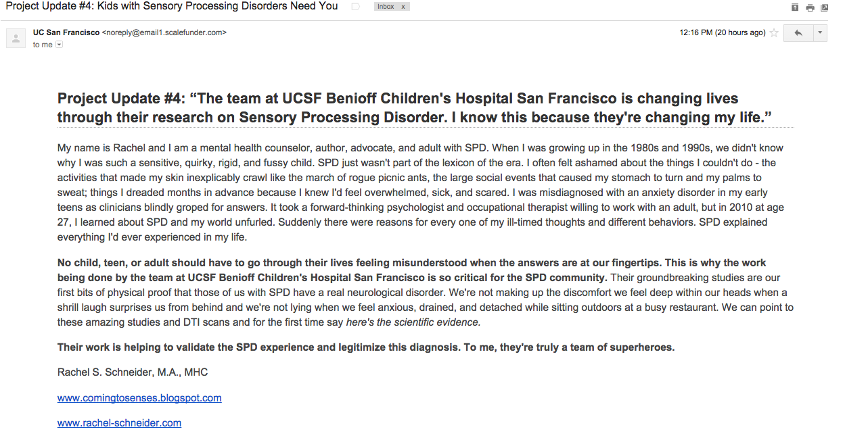Viewport: 868px width, 442px height.
Task: Click the Inbox label tag
Action: pos(386,7)
